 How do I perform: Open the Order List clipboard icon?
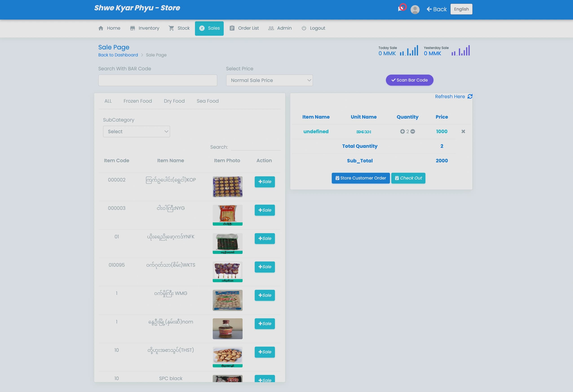[x=232, y=28]
